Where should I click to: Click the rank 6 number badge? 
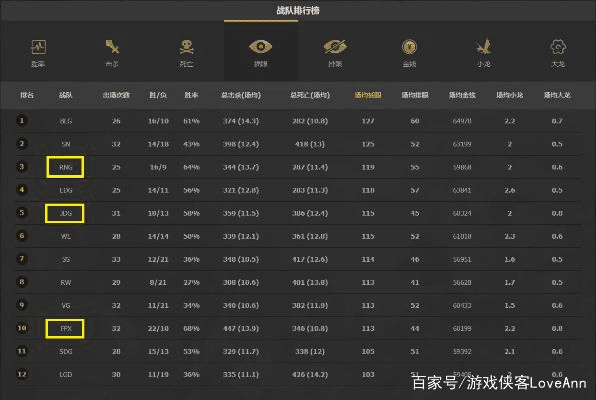(22, 236)
